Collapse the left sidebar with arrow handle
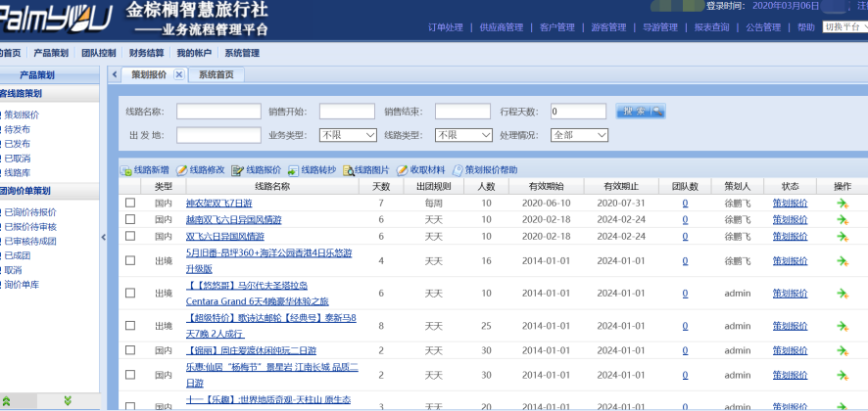This screenshot has width=868, height=411. tap(105, 237)
